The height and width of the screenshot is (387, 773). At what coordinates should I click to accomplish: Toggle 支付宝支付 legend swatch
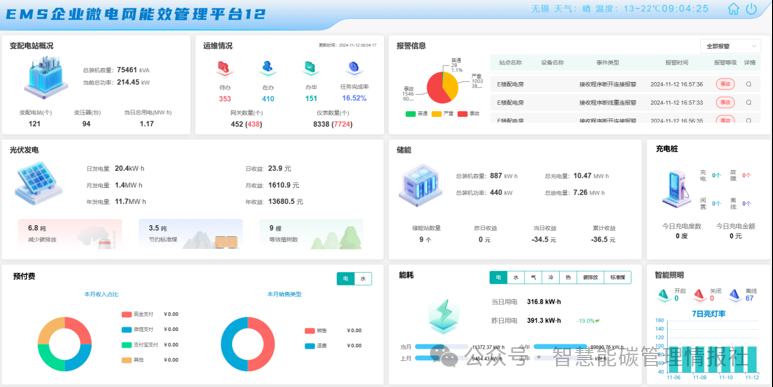(127, 345)
